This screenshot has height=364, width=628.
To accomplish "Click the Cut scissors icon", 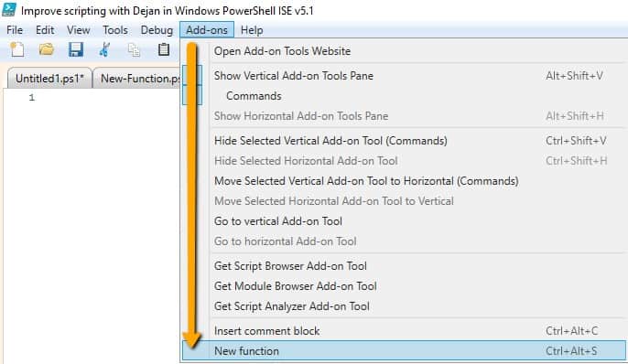I will (x=105, y=49).
